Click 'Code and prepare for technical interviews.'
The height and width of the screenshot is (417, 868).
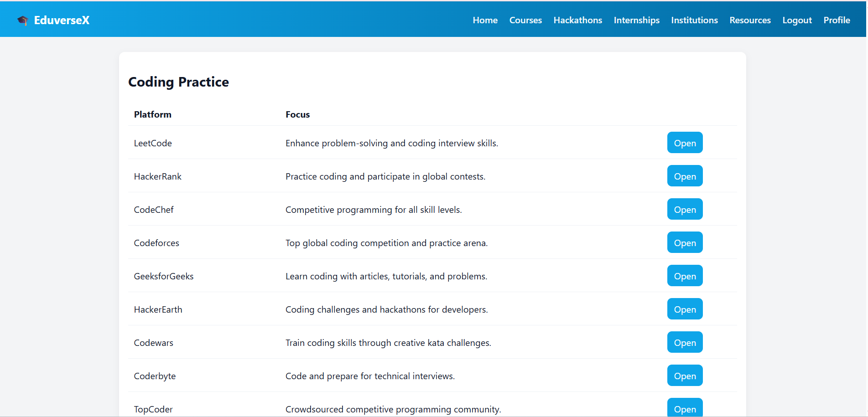370,376
